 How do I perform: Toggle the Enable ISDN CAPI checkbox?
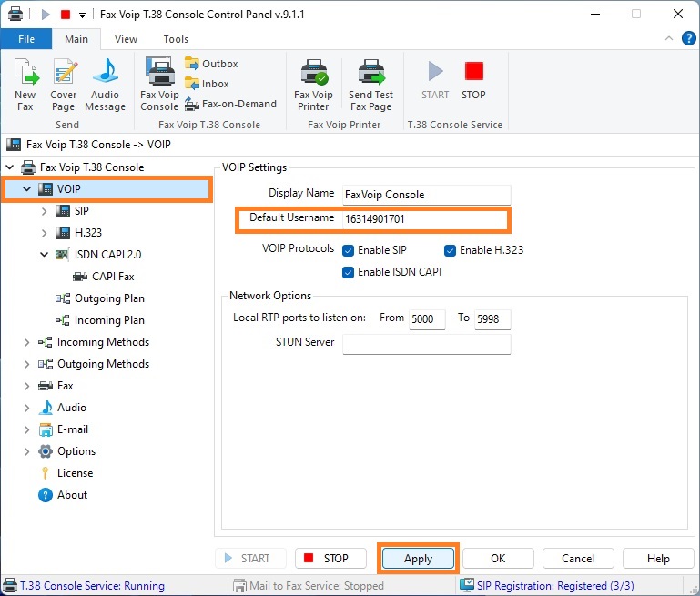pyautogui.click(x=349, y=272)
